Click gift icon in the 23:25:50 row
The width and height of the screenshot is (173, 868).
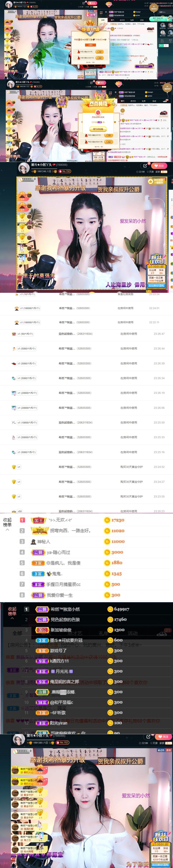14,423
